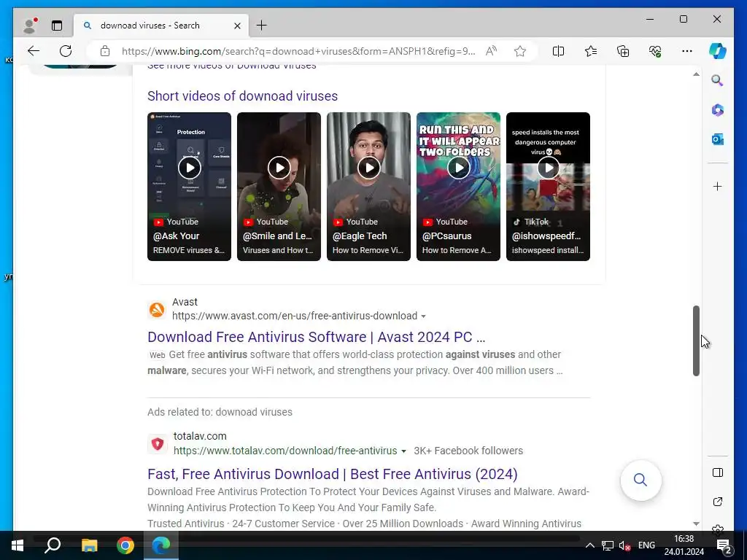
Task: Open the Copilot sidebar icon
Action: pyautogui.click(x=718, y=51)
